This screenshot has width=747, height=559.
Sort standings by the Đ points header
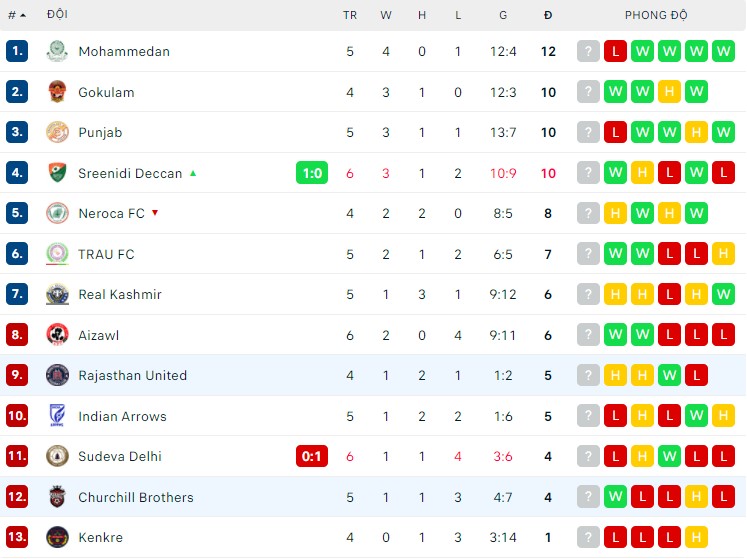click(x=548, y=15)
